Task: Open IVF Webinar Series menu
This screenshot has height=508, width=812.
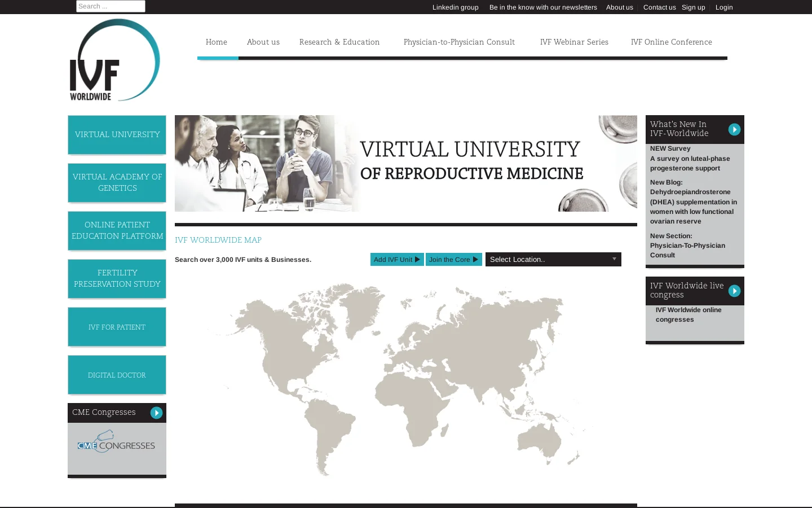Action: pos(574,42)
